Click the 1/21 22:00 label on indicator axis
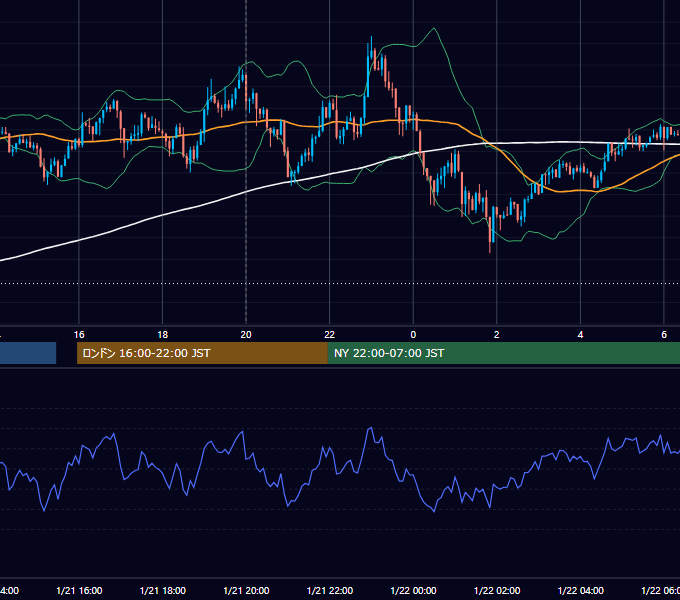This screenshot has width=680, height=600. [330, 590]
